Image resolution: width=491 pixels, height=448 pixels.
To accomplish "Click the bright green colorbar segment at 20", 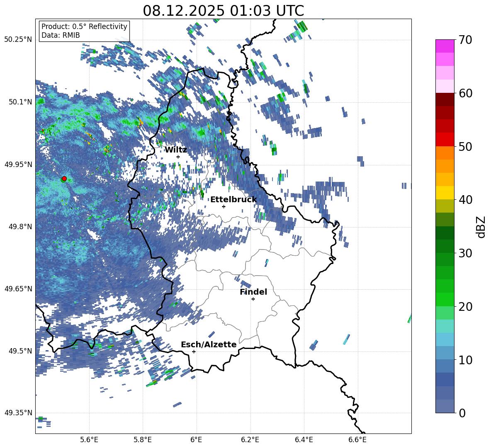I will pyautogui.click(x=445, y=299).
